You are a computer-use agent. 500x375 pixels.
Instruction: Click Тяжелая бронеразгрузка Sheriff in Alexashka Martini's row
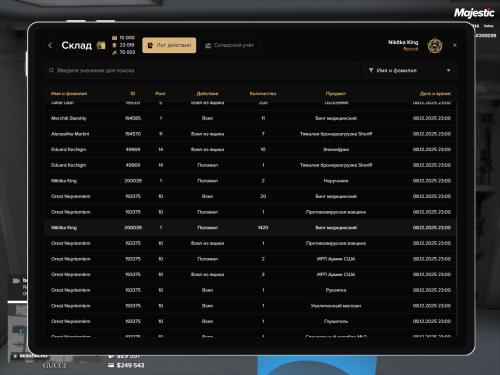click(336, 134)
